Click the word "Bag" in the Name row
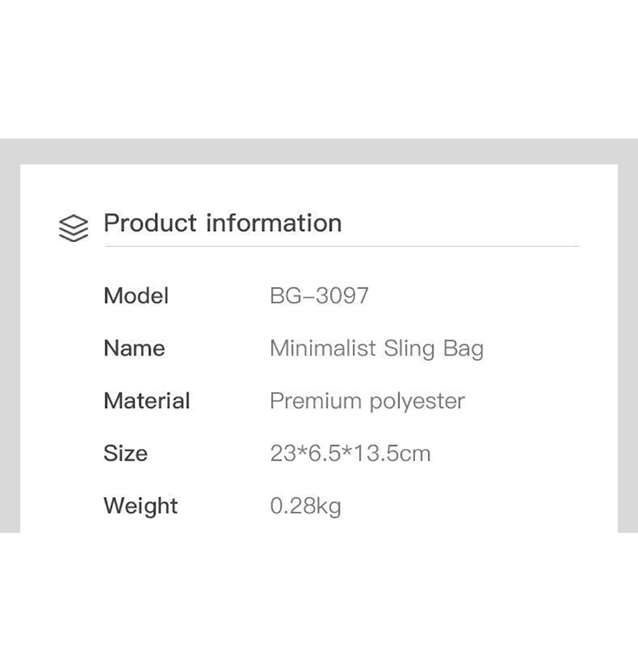 click(x=463, y=349)
